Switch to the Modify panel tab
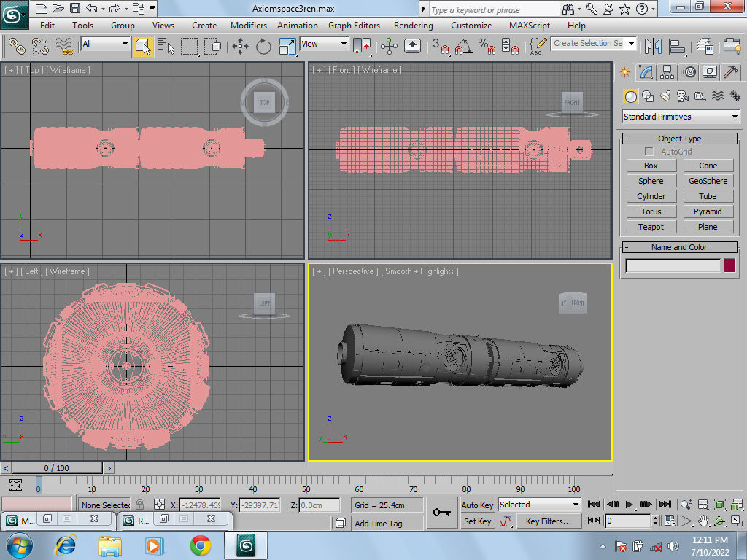The image size is (747, 560). click(x=646, y=72)
